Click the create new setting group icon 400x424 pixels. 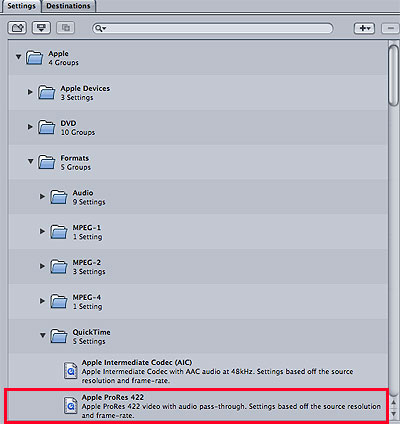click(x=17, y=28)
